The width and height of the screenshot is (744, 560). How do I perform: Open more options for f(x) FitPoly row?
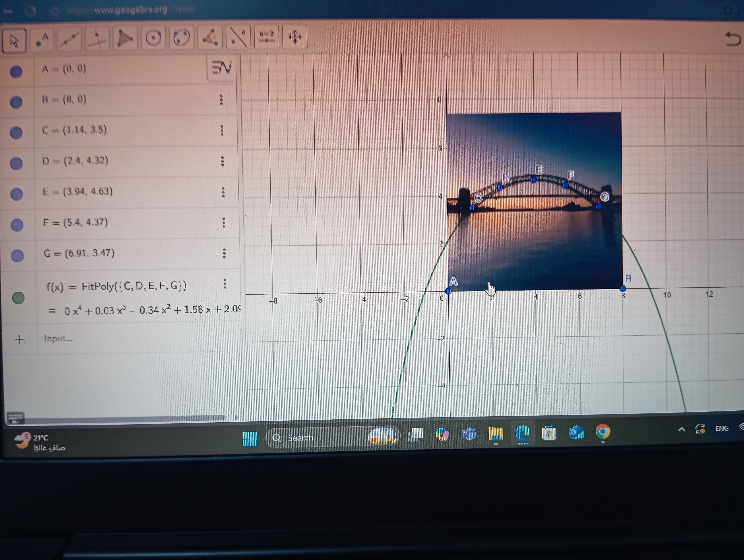[x=225, y=284]
